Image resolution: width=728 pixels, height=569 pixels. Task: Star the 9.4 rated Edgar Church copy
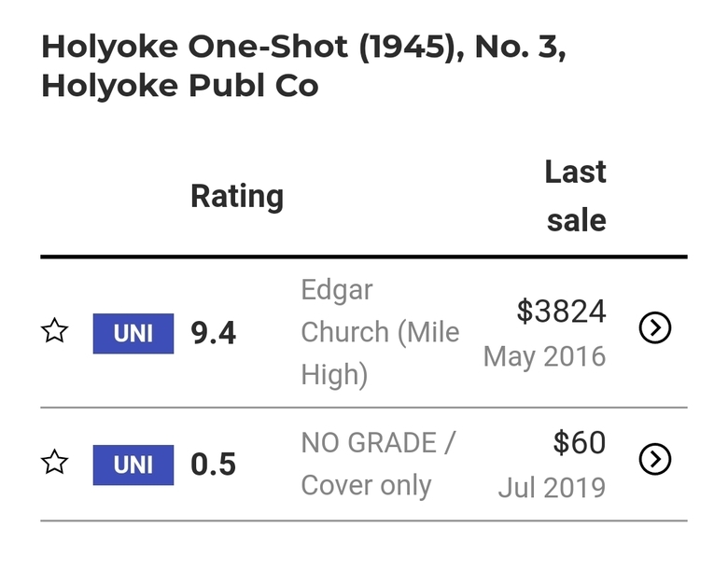coord(55,330)
